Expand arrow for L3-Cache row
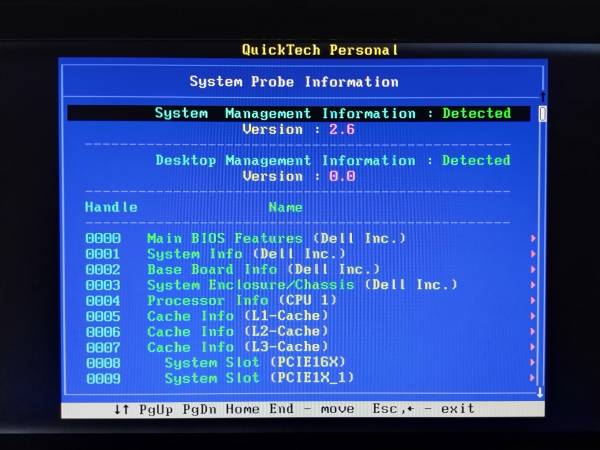The height and width of the screenshot is (450, 600). pos(533,347)
